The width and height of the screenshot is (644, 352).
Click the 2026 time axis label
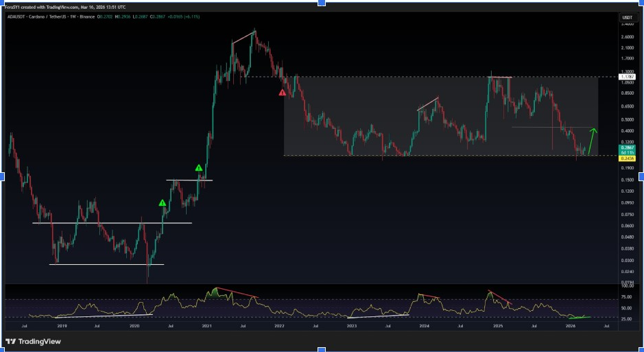570,326
